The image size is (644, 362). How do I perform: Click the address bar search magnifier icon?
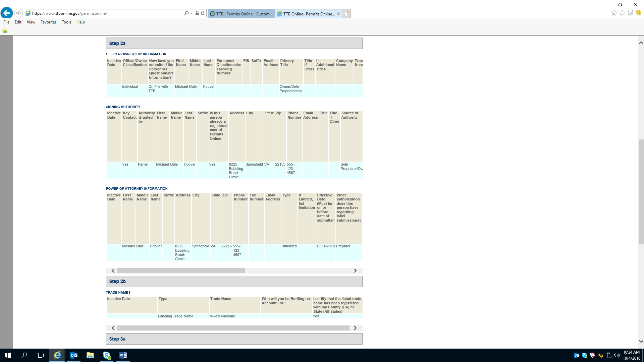tap(186, 13)
